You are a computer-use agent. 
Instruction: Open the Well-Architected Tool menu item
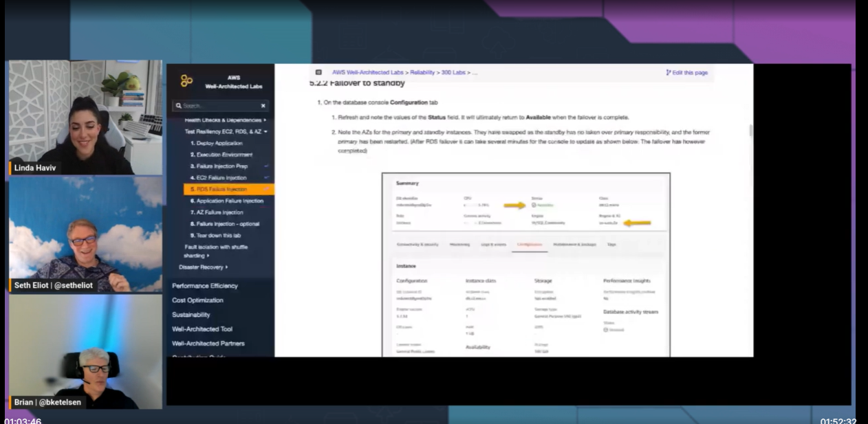202,329
